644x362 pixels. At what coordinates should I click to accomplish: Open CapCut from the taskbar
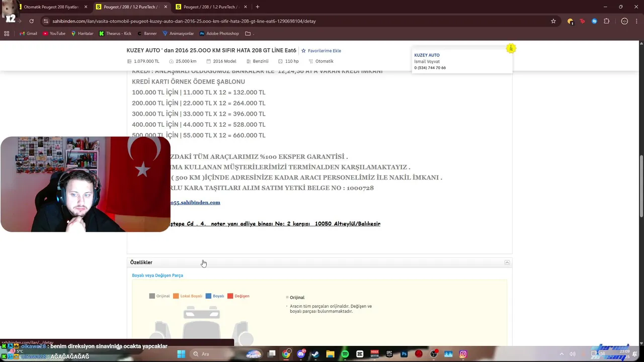[360, 354]
